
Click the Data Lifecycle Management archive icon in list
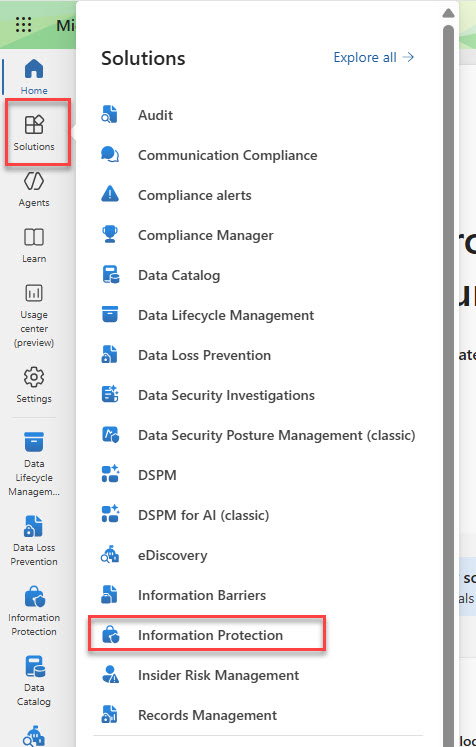[x=110, y=315]
